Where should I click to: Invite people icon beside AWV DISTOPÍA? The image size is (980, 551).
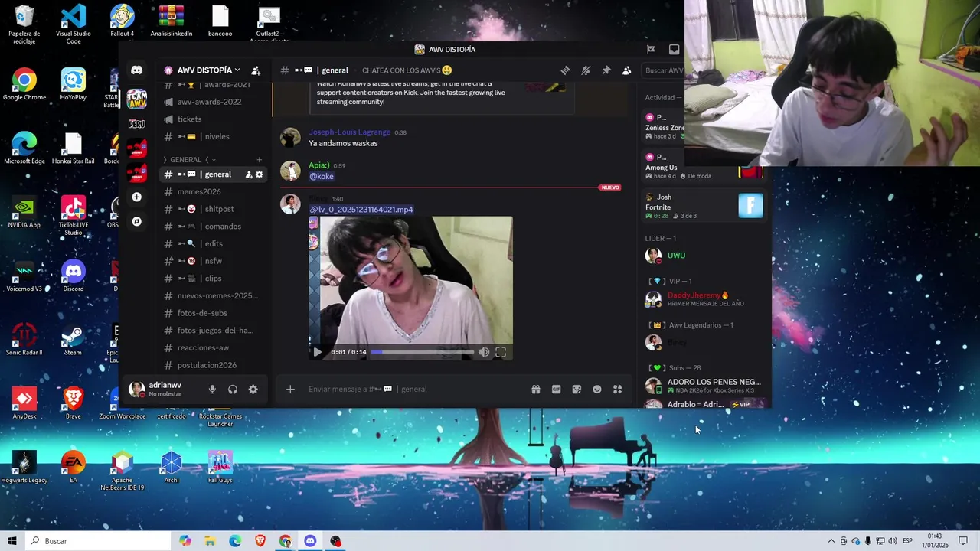256,70
